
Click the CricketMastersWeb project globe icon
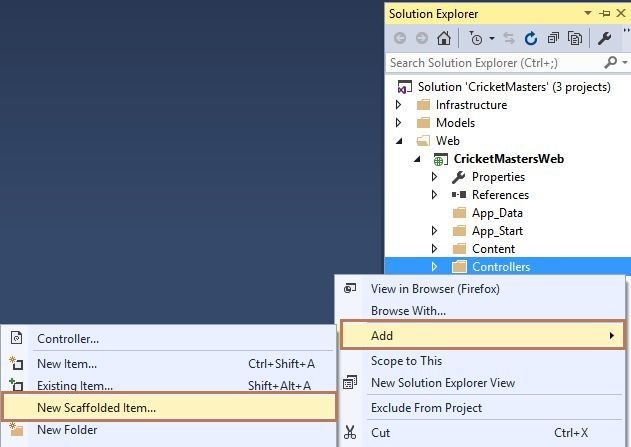[440, 159]
